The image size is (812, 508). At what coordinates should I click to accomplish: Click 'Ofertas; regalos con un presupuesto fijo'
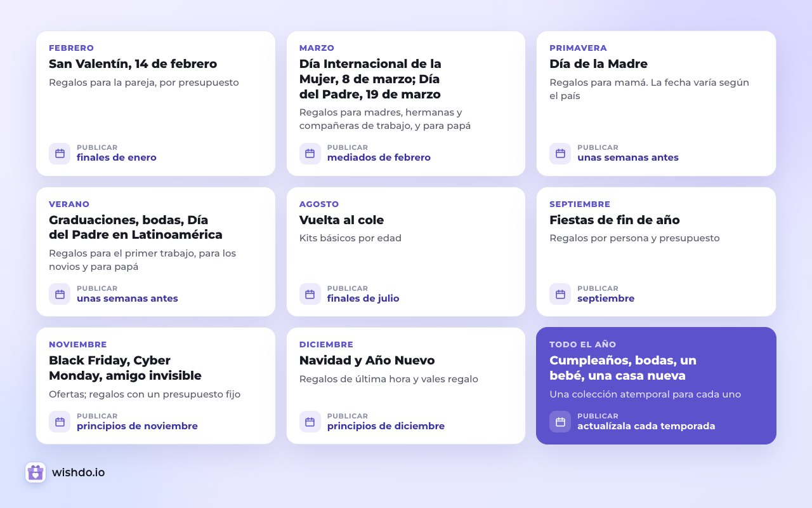coord(144,394)
